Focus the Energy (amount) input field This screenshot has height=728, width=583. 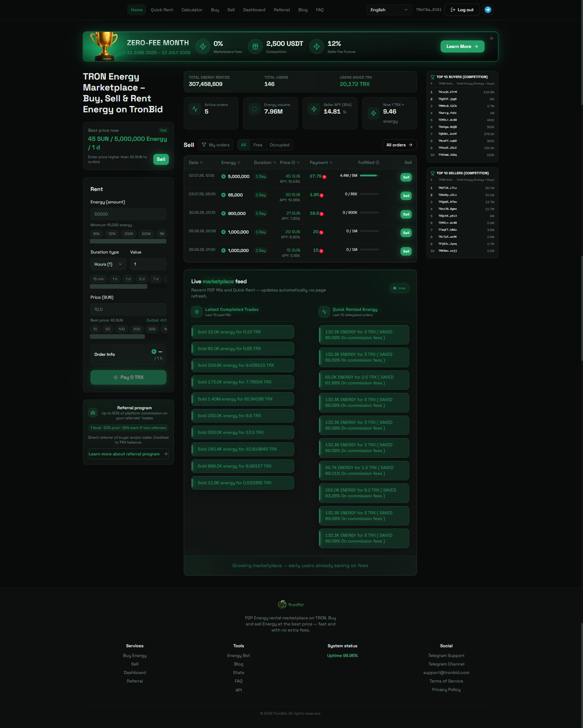[128, 214]
